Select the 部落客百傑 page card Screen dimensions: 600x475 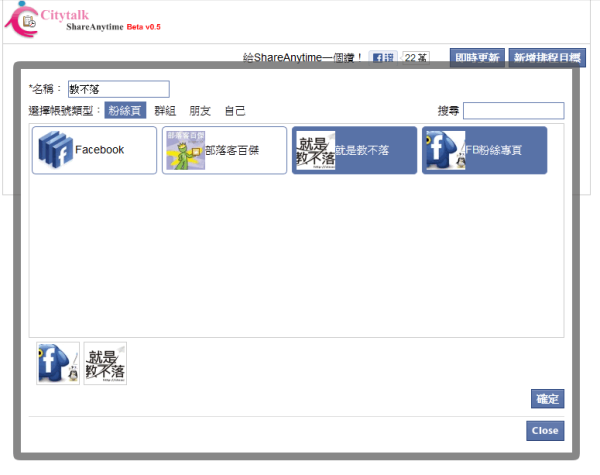click(x=224, y=150)
